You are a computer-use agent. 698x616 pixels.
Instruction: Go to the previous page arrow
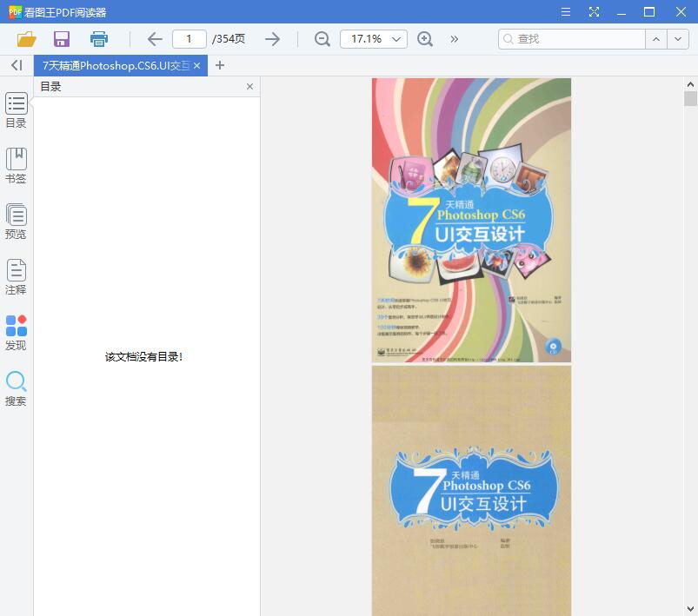point(155,39)
